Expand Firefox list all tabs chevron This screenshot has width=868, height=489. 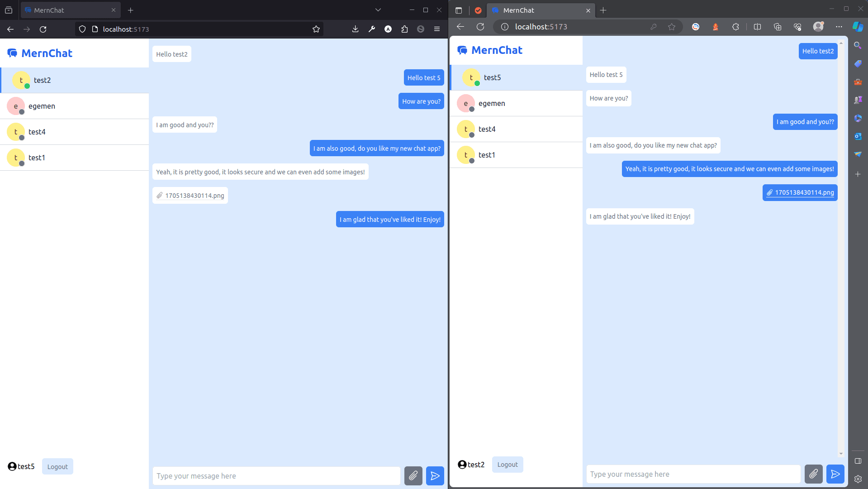(378, 10)
